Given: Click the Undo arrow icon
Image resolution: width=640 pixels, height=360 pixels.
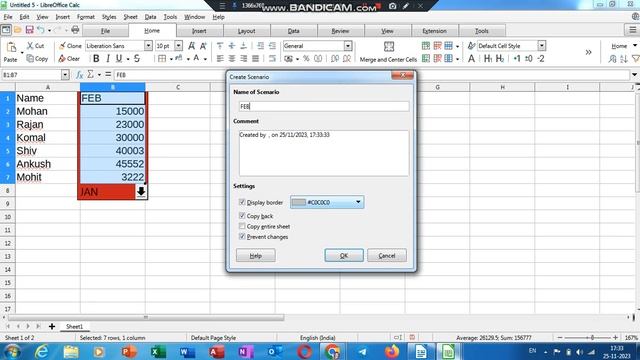Looking at the screenshot, I should pyautogui.click(x=40, y=30).
